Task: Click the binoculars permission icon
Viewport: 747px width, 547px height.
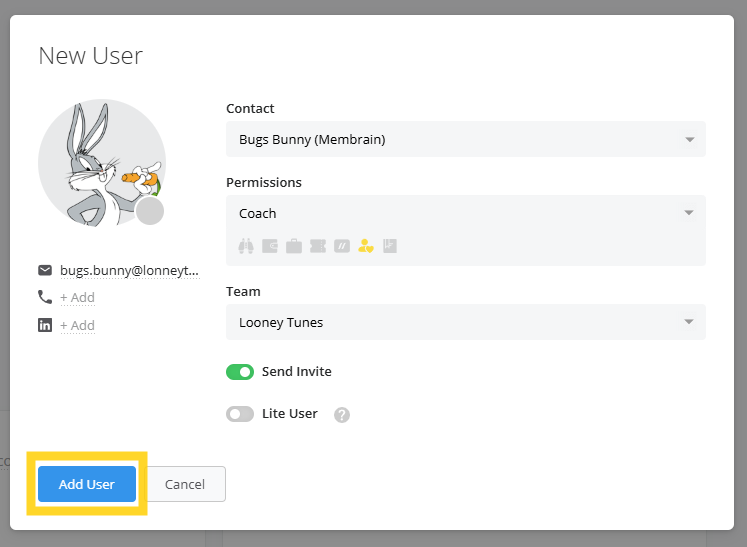Action: pyautogui.click(x=246, y=246)
